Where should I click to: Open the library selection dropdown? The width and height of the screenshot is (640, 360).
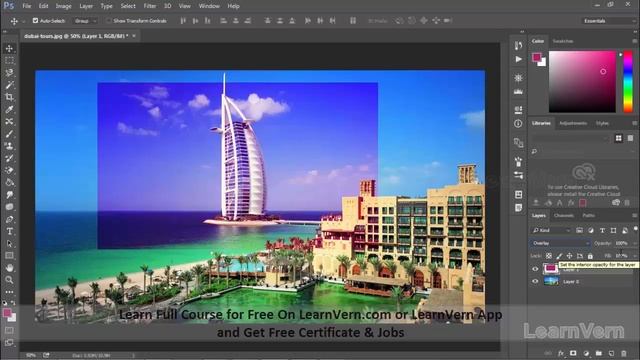(x=570, y=138)
